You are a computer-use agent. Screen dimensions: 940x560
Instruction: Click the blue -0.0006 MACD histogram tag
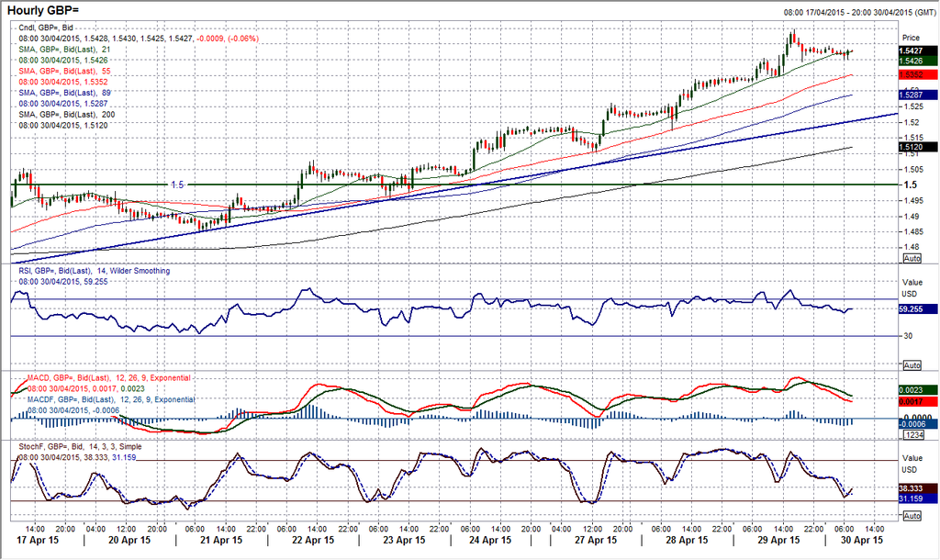tap(918, 424)
